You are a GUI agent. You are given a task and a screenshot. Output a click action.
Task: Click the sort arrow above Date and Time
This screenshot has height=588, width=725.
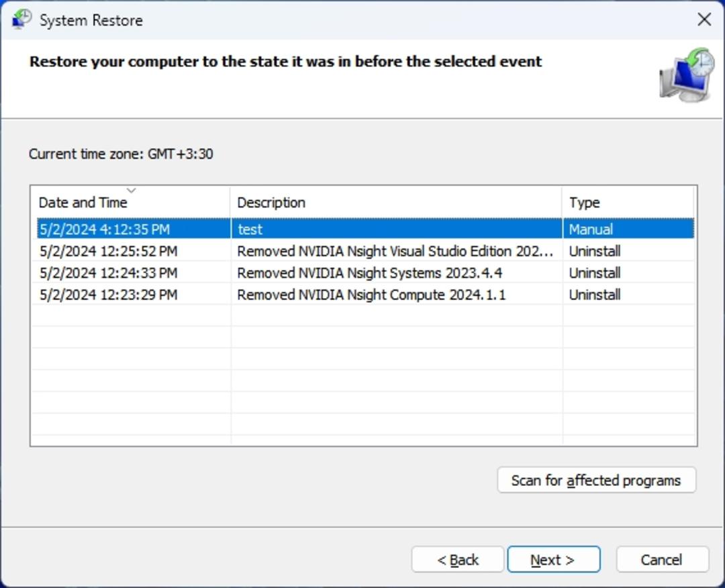132,191
